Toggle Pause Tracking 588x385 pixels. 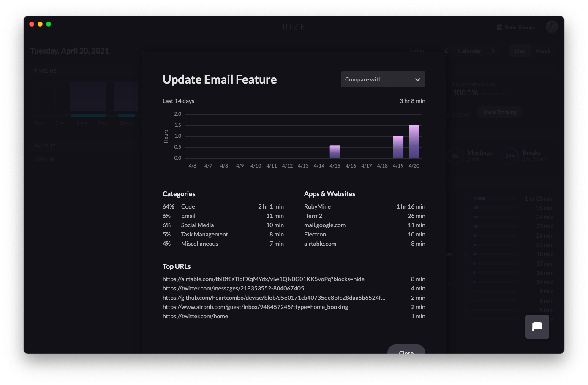(x=499, y=112)
